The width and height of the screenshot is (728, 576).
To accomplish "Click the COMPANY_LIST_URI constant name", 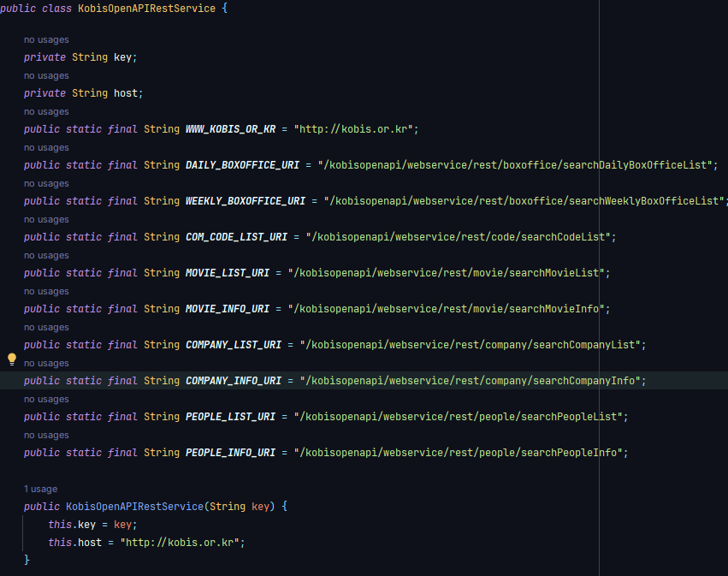I will coord(234,345).
